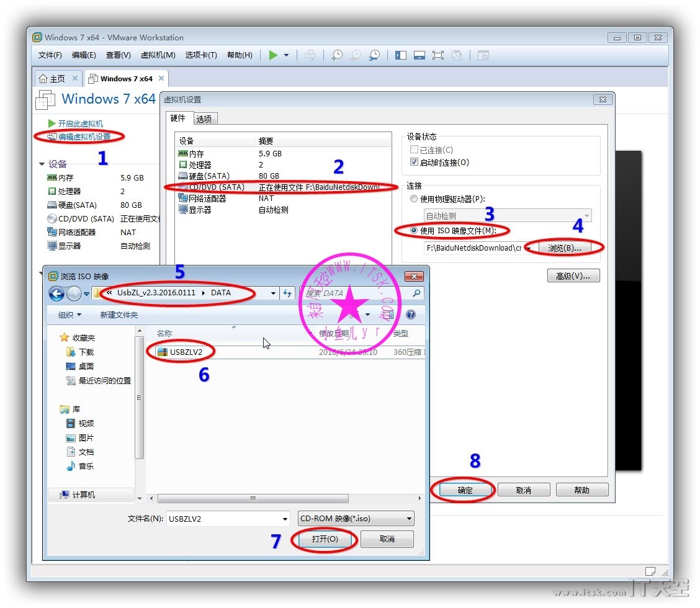700x608 pixels.
Task: Select the 使用 ISO 映像文件 radio button
Action: (414, 231)
